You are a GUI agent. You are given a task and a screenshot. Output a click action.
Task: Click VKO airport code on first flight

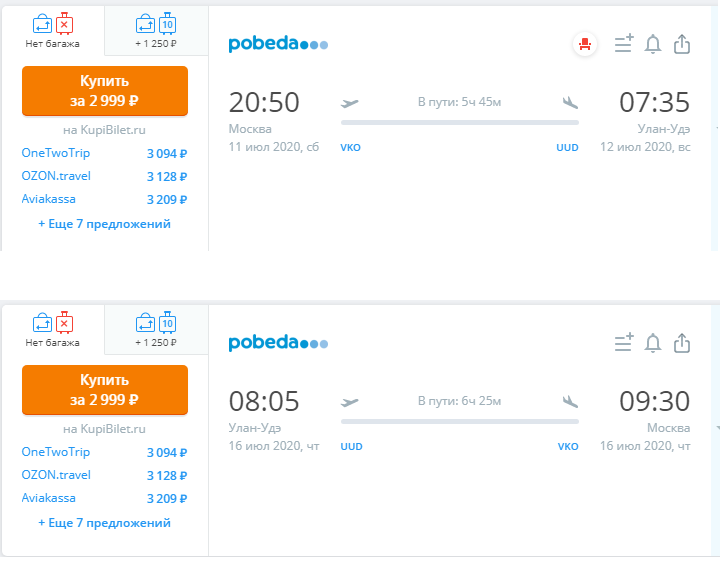coord(350,148)
